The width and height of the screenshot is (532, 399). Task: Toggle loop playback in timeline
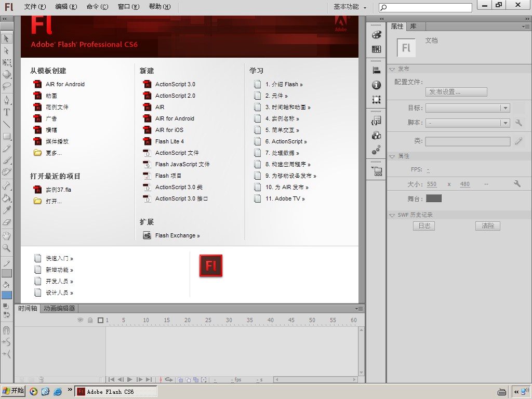tap(169, 380)
